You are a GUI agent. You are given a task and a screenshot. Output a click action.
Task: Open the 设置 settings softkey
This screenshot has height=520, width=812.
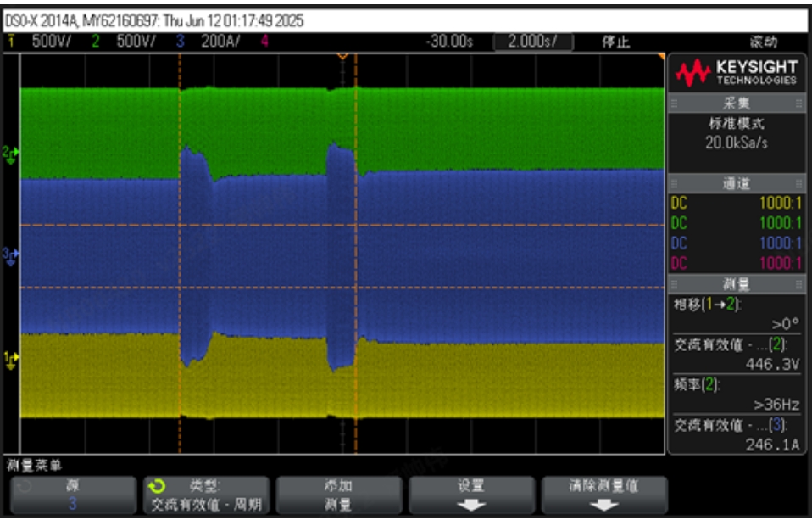pyautogui.click(x=471, y=495)
